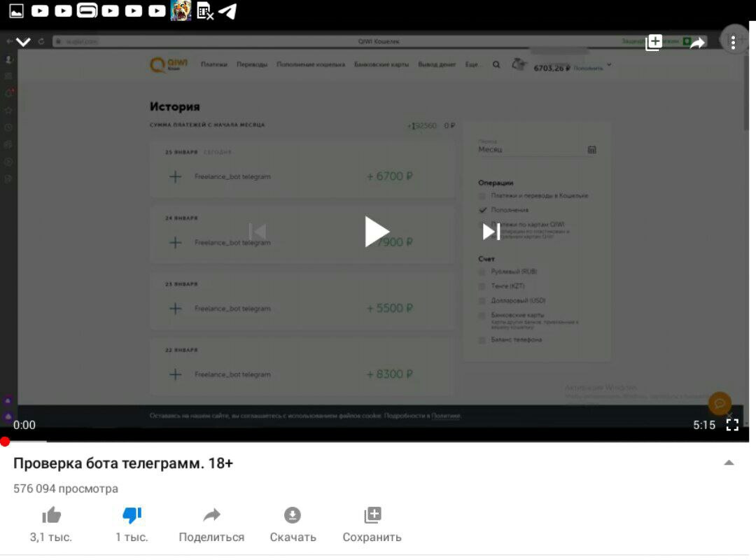Click the red progress bar scrubber
This screenshot has width=756, height=560.
click(x=5, y=441)
